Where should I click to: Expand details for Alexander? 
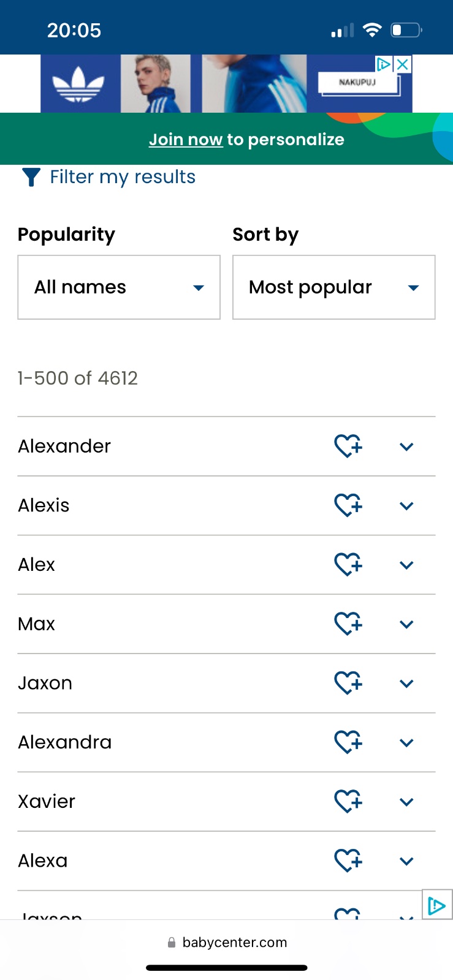click(406, 447)
